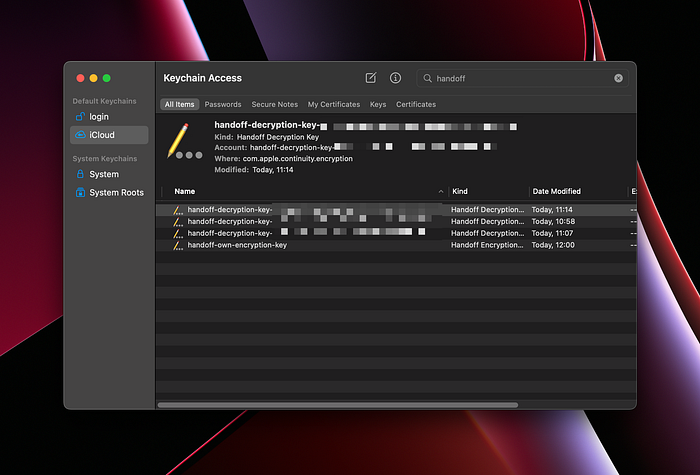Select the handoff-own-encryption-key row

pyautogui.click(x=396, y=245)
